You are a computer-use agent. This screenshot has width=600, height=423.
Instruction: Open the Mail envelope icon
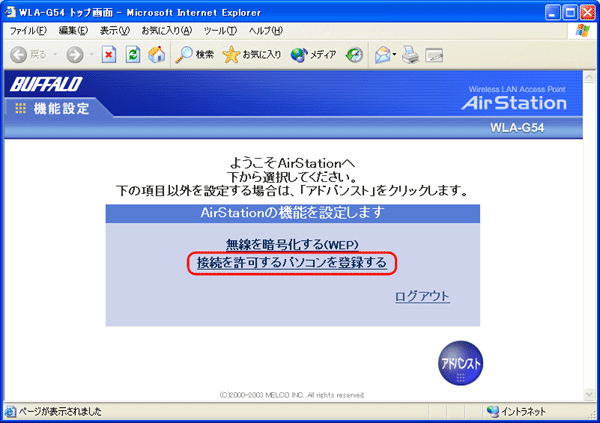pyautogui.click(x=384, y=54)
